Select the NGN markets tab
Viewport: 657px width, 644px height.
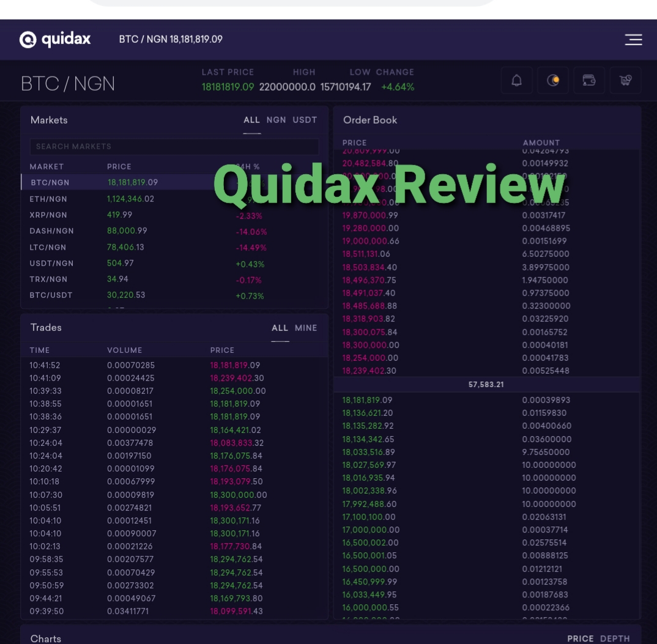coord(276,120)
